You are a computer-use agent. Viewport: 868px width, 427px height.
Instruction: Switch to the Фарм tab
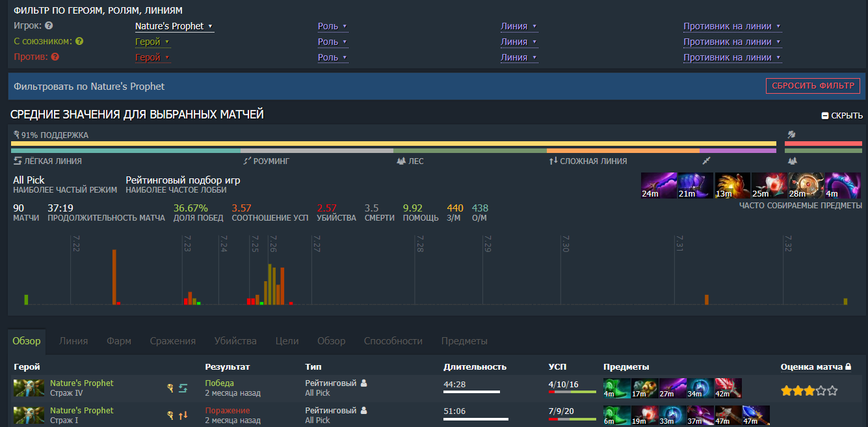(119, 341)
